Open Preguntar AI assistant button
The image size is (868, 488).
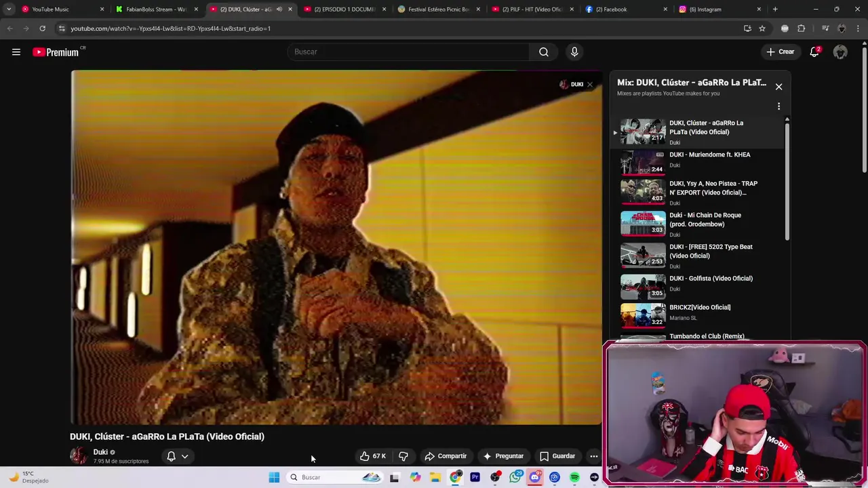click(x=503, y=456)
